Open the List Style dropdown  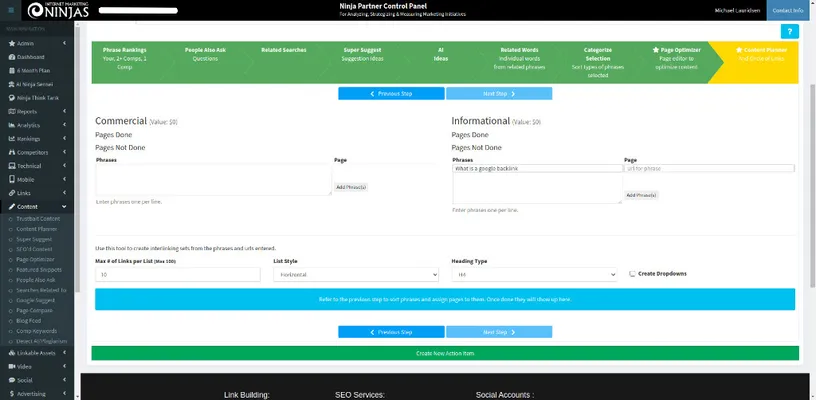(x=355, y=274)
